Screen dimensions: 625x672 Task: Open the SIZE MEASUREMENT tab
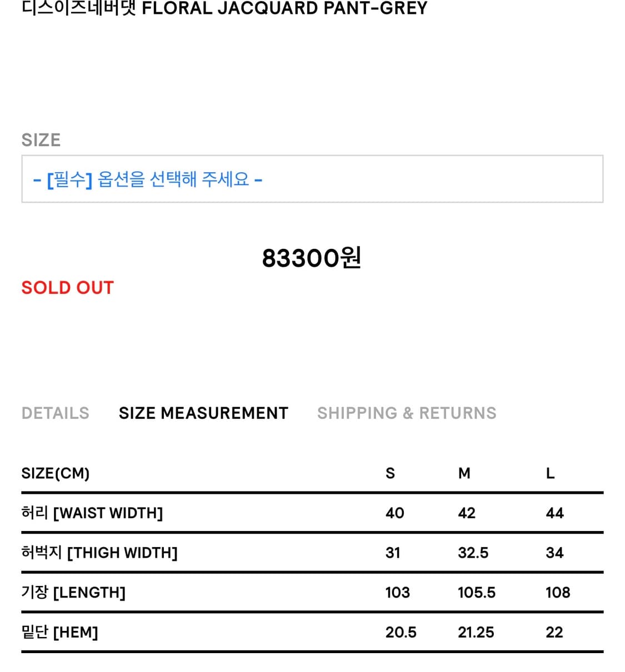[x=203, y=413]
